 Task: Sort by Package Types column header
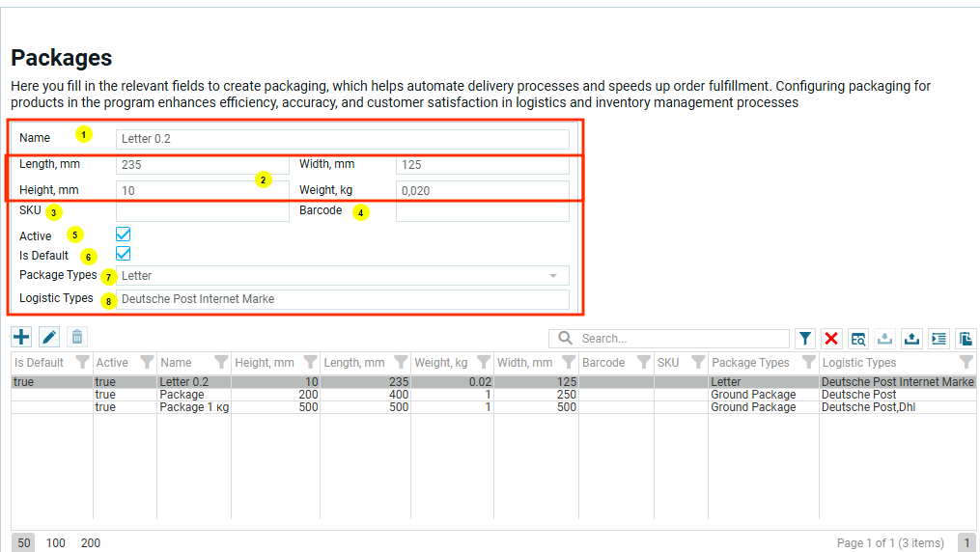point(750,363)
